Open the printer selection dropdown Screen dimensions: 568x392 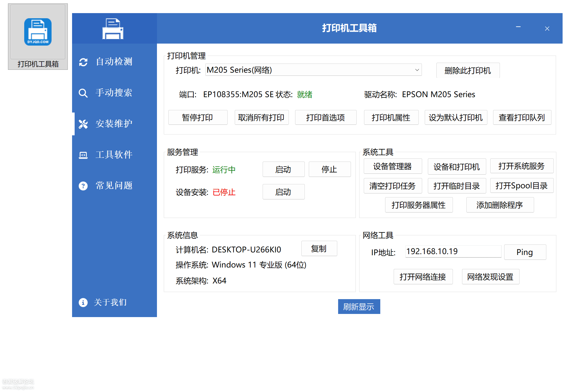(x=313, y=70)
